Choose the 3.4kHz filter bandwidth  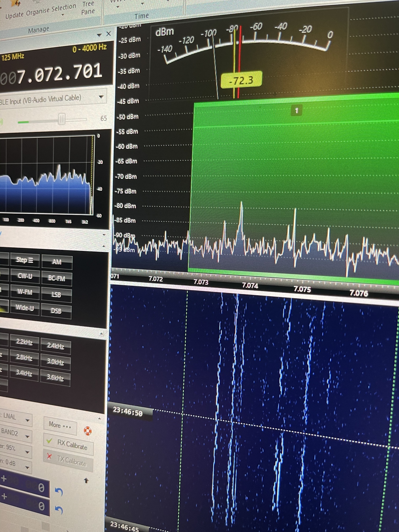24,373
